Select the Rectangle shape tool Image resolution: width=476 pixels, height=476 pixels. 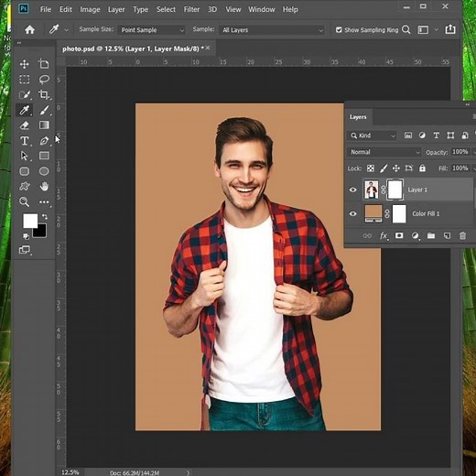pyautogui.click(x=44, y=156)
